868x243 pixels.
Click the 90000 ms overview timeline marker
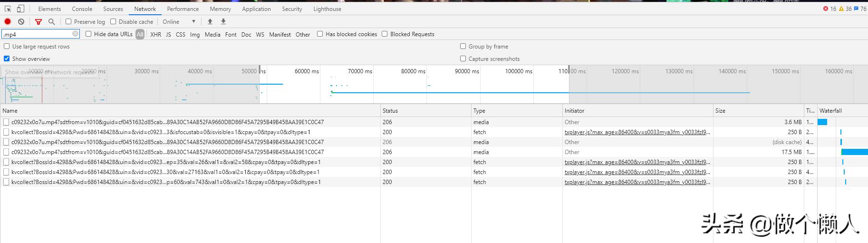click(467, 71)
